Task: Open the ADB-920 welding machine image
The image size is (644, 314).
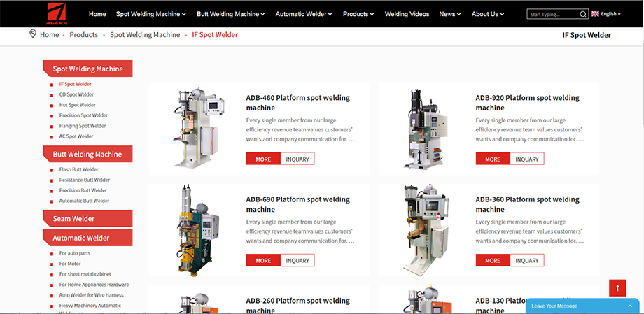Action: [x=424, y=129]
